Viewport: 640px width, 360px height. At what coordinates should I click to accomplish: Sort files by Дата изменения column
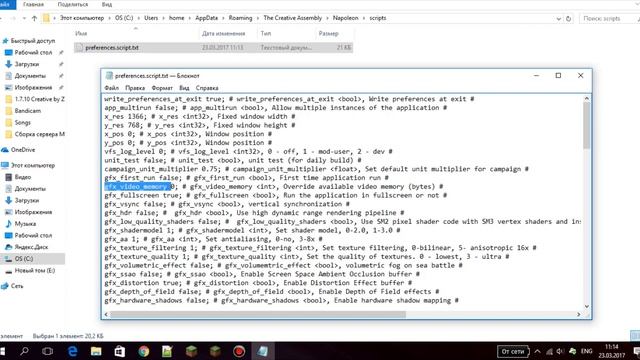pos(223,33)
